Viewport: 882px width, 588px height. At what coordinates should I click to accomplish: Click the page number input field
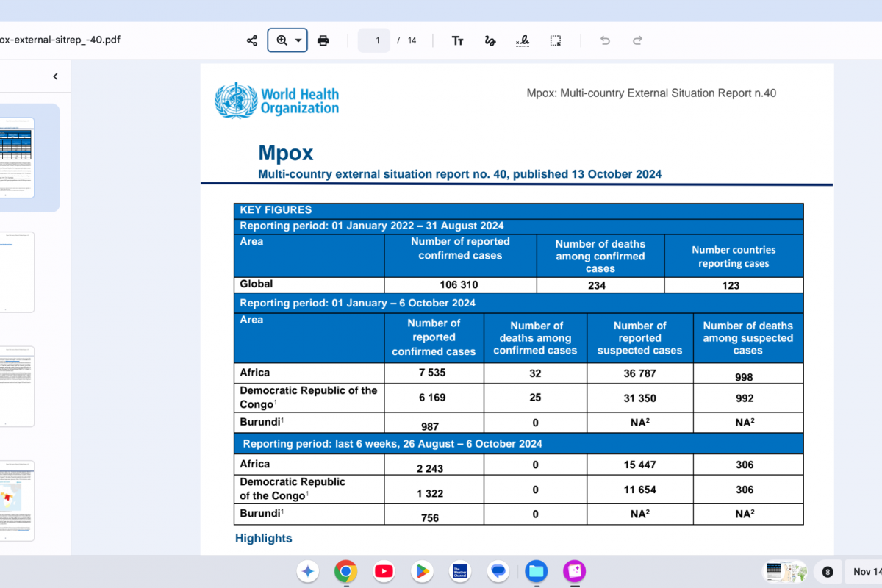pyautogui.click(x=375, y=40)
